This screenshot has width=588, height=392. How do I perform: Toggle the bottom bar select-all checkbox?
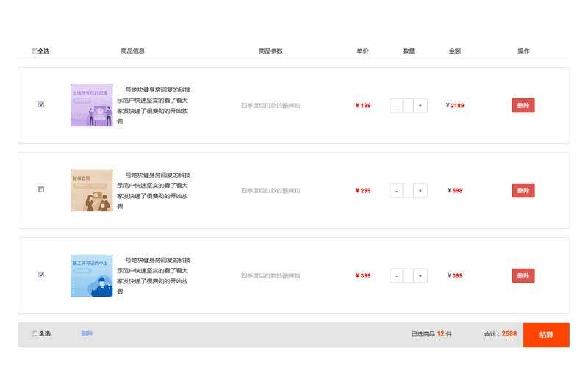35,333
